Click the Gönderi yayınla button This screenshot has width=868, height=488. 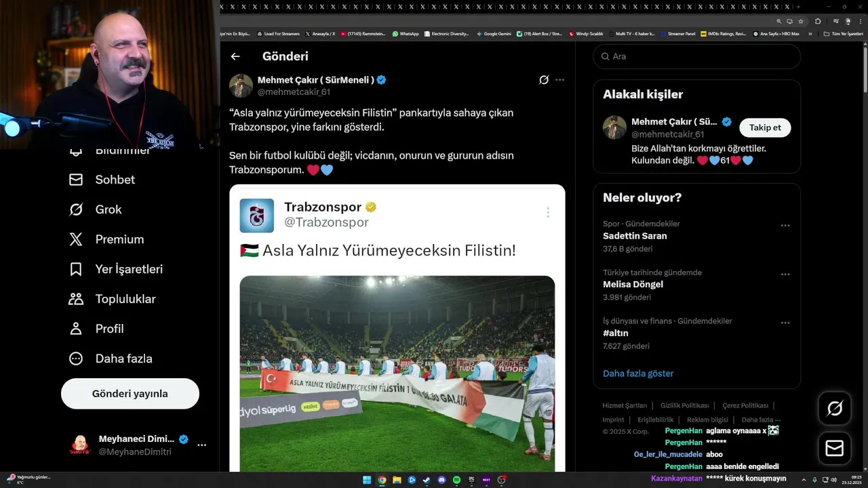tap(130, 394)
